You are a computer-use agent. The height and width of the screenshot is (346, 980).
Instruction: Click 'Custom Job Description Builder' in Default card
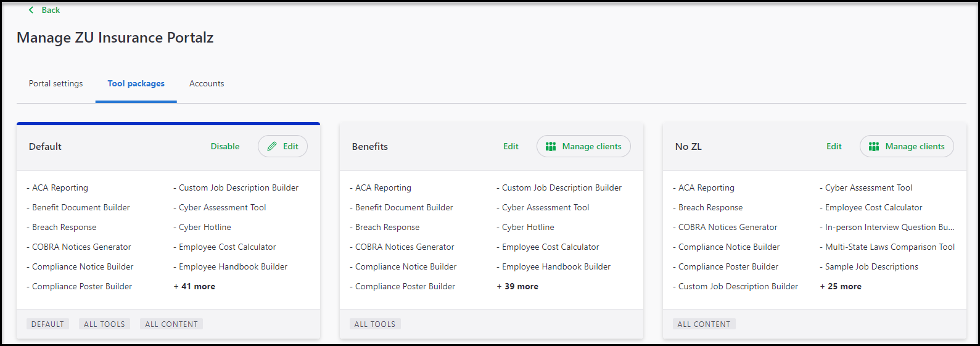click(x=239, y=187)
